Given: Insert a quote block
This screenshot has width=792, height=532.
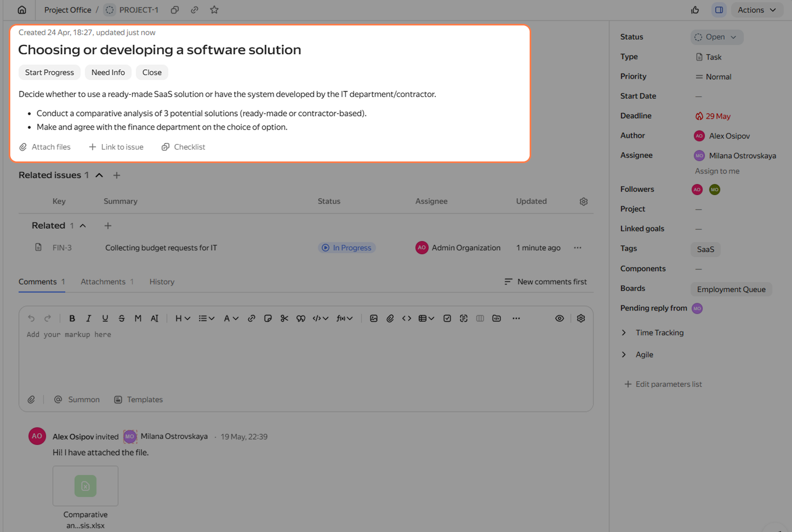Looking at the screenshot, I should [301, 319].
